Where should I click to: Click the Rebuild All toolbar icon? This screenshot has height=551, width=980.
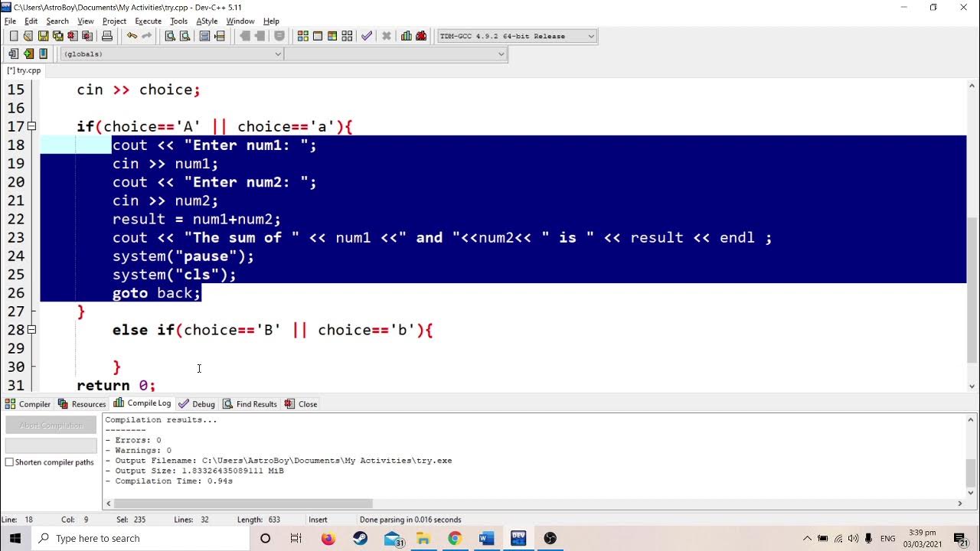(347, 36)
